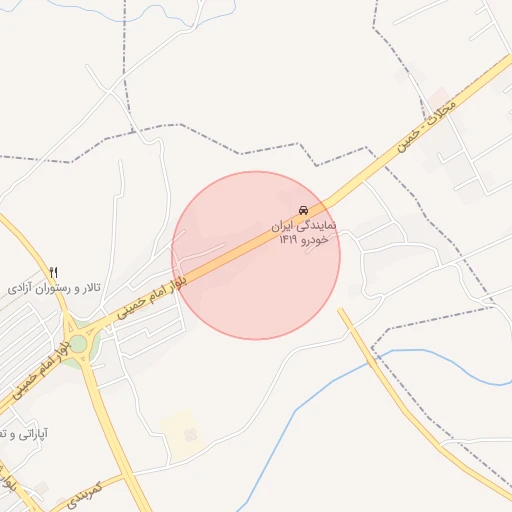Click the green roundabout center island
512x512 pixels.
pos(78,343)
